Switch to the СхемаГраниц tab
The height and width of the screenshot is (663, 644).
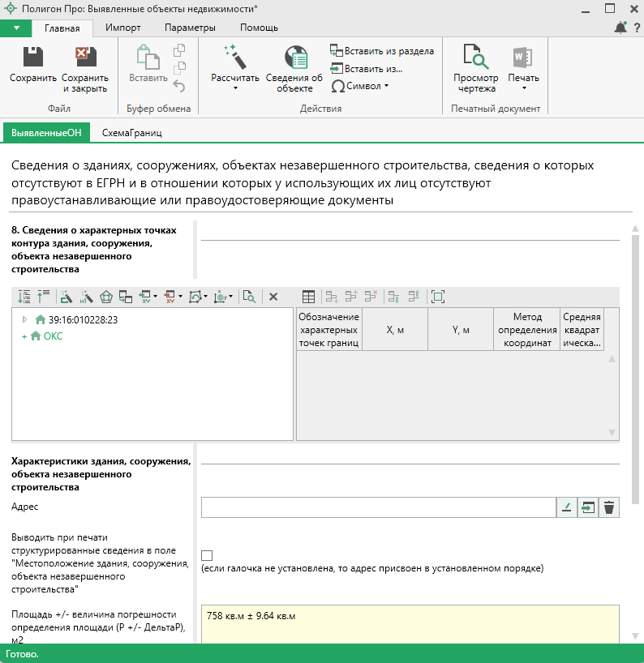tap(131, 132)
